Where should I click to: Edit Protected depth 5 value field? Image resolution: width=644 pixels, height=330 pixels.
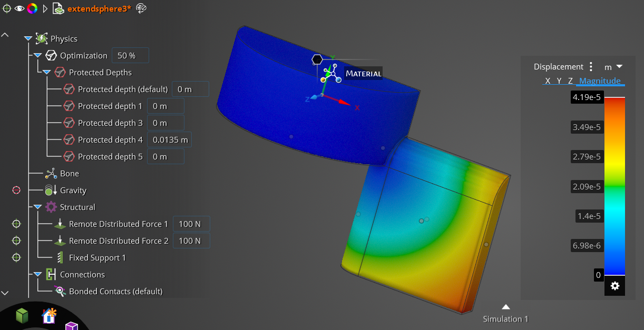165,156
